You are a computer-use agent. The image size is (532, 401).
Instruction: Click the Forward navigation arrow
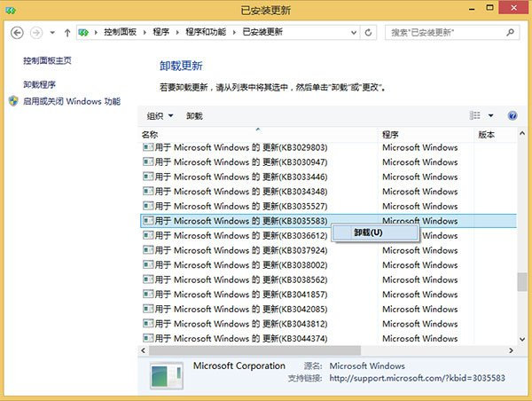point(36,33)
